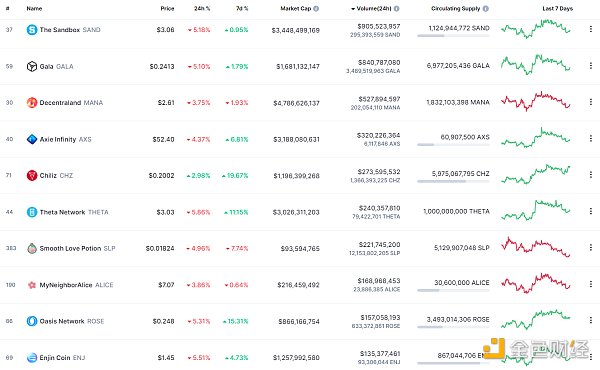Open the three-dot menu for Oasis Network

click(591, 320)
